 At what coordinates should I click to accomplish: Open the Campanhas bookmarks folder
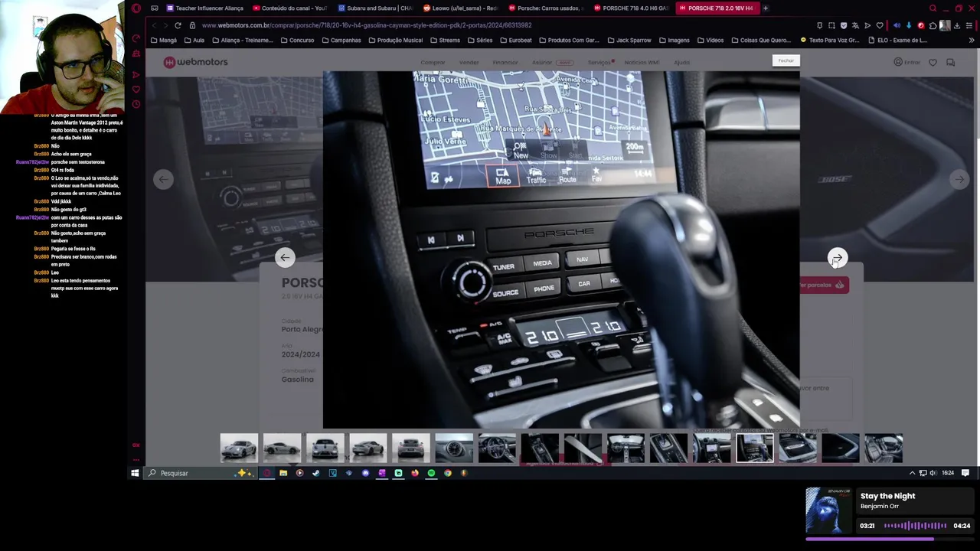point(341,40)
